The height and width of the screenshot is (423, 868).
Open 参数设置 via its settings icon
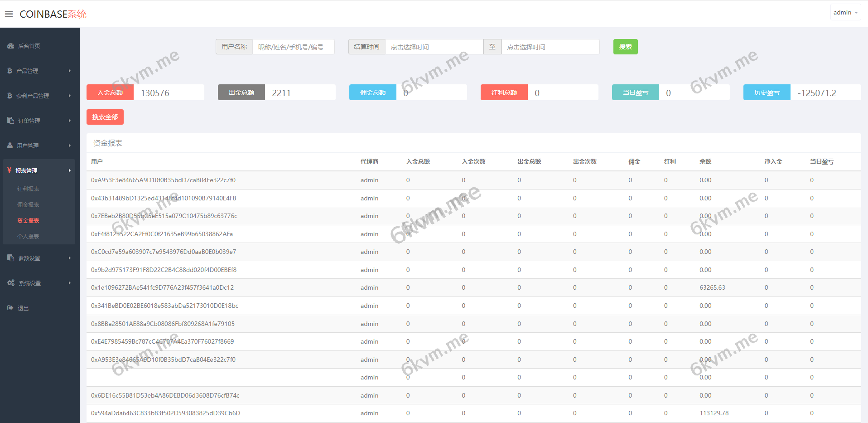(10, 258)
